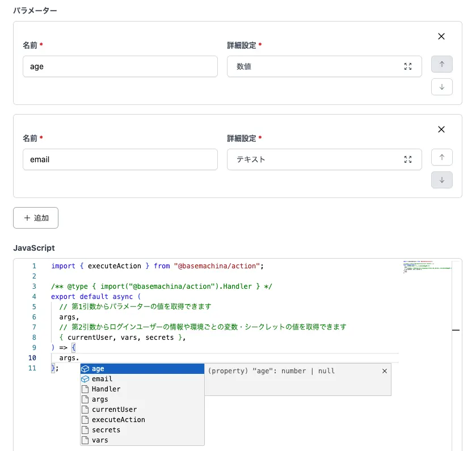Viewport: 476px width, 451px height.
Task: Click the property icon next to email suggestion
Action: tap(85, 379)
